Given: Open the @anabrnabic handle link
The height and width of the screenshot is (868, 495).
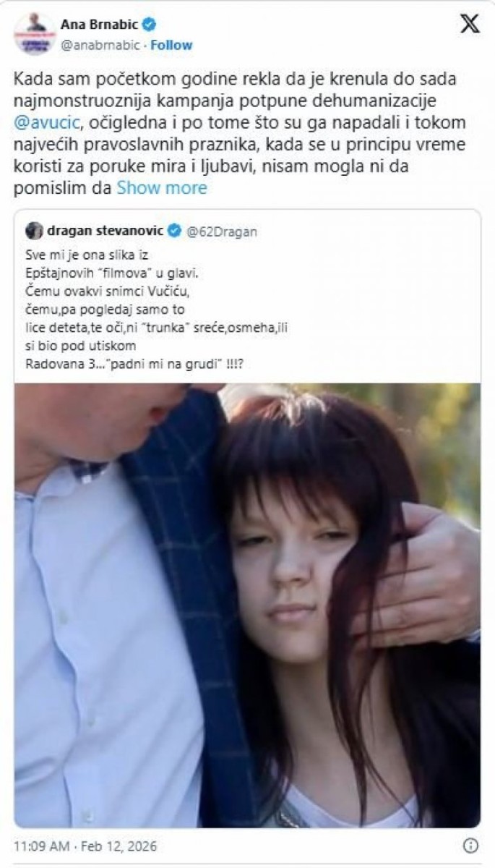Looking at the screenshot, I should coord(100,43).
